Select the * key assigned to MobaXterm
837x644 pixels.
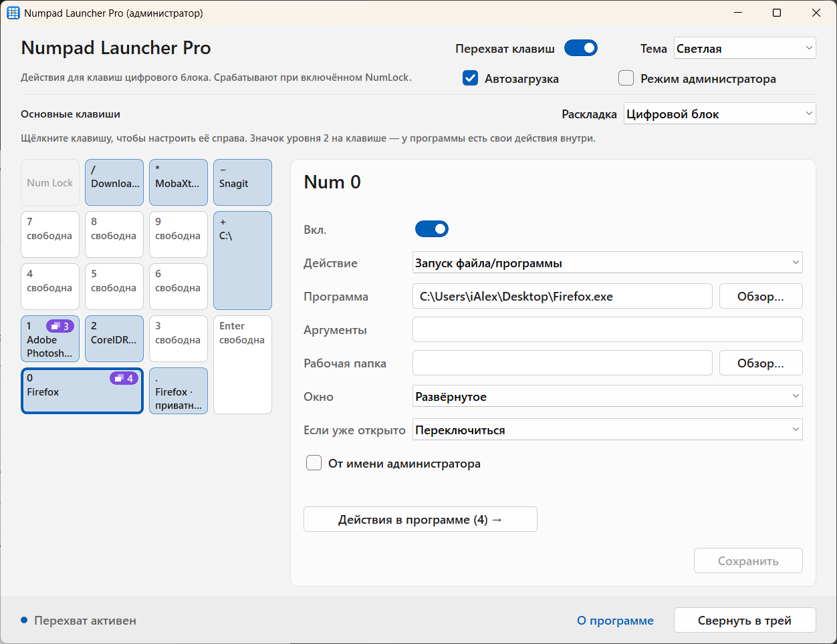coord(178,182)
